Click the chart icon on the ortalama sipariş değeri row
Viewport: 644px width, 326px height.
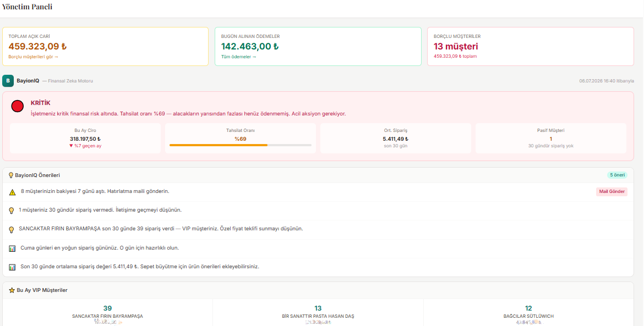point(12,267)
